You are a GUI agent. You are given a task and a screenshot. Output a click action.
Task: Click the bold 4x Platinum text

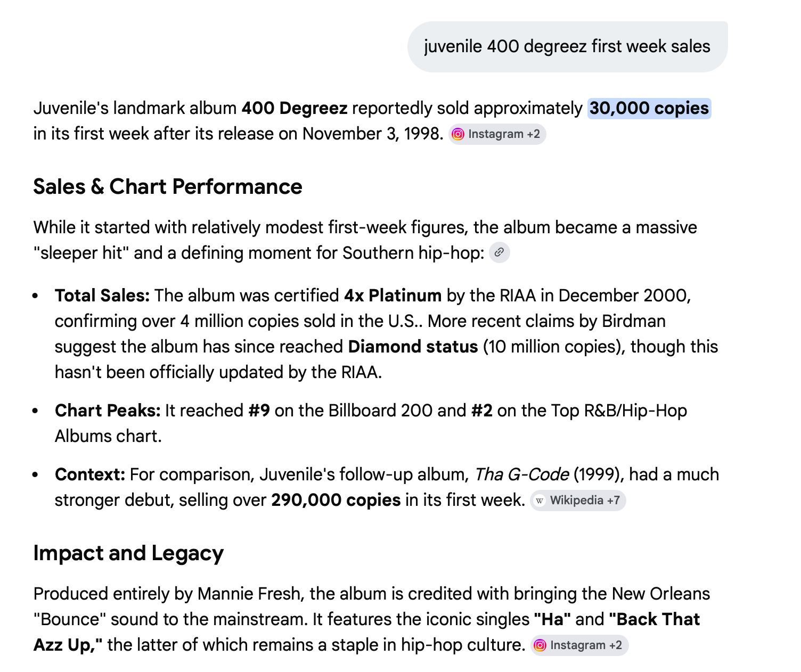coord(393,296)
